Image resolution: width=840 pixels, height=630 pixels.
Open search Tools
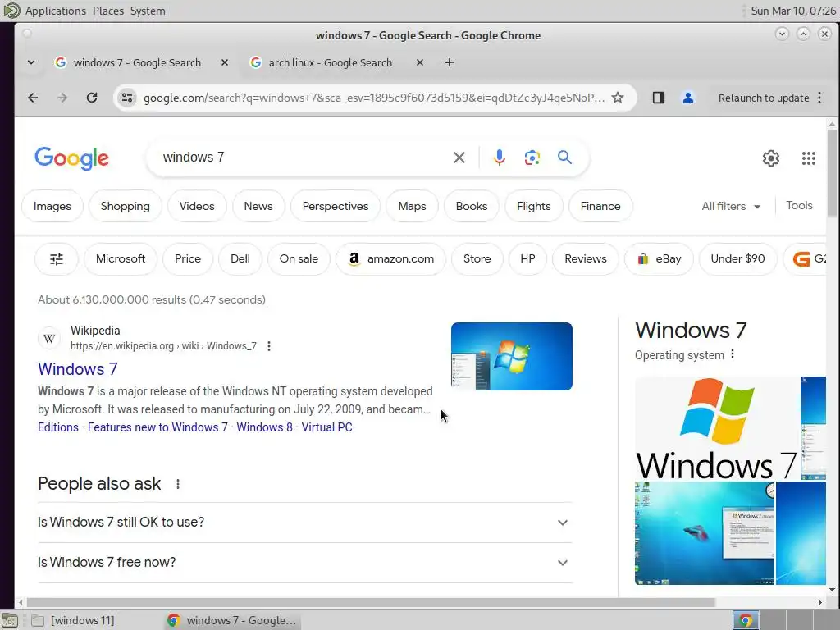pos(799,206)
